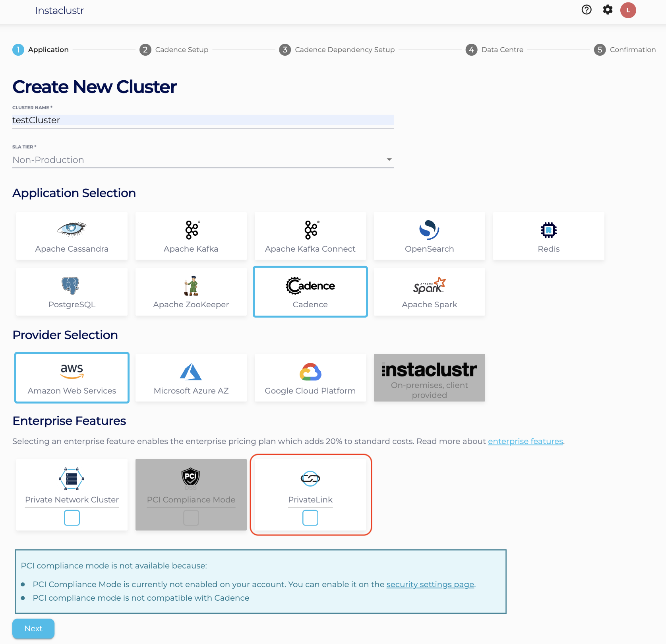This screenshot has width=666, height=644.
Task: Tick the PrivateLink checkbox
Action: [310, 518]
